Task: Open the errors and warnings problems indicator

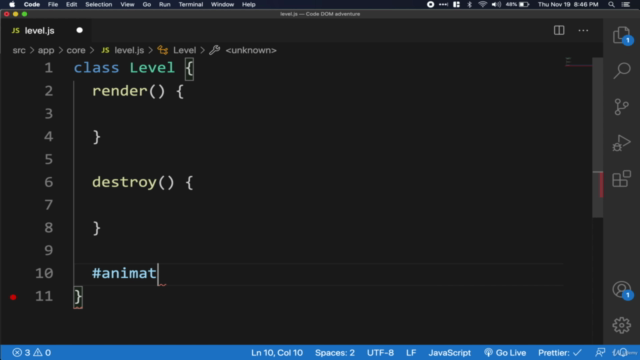Action: point(31,352)
